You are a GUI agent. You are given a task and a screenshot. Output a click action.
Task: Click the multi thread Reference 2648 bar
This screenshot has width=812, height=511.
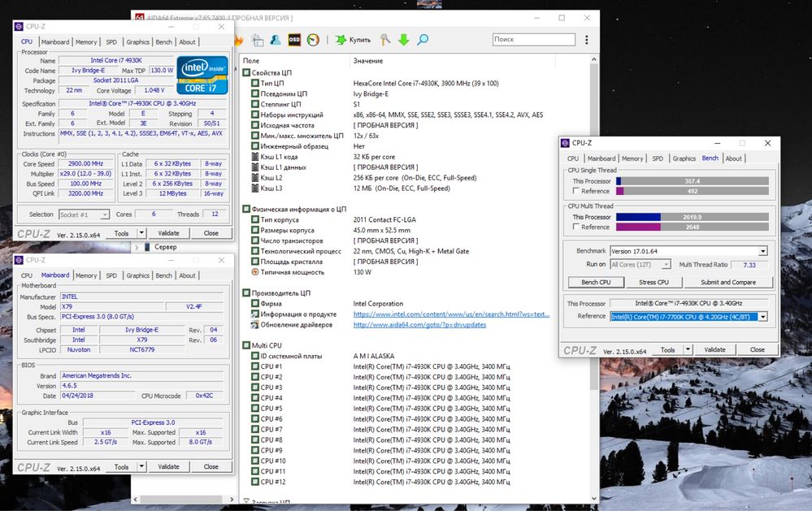point(693,227)
